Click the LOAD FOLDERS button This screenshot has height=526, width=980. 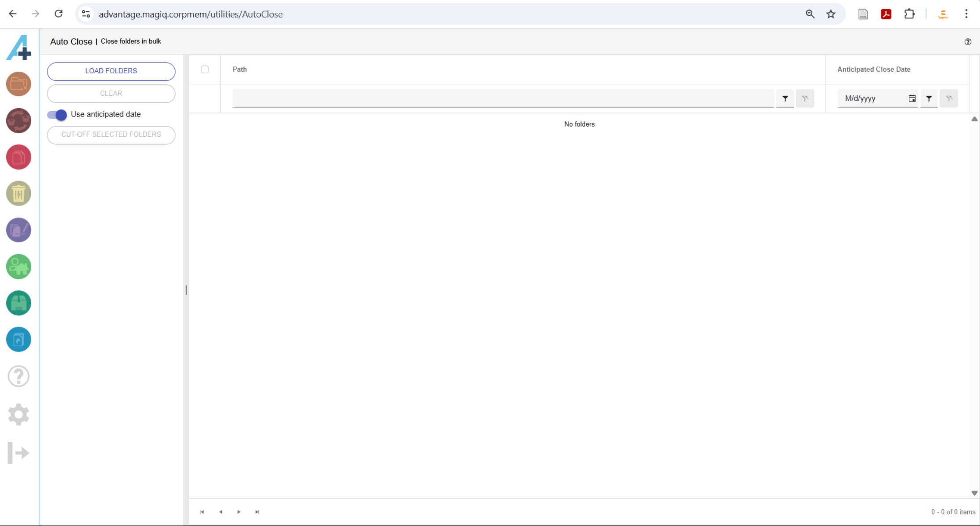pyautogui.click(x=111, y=71)
